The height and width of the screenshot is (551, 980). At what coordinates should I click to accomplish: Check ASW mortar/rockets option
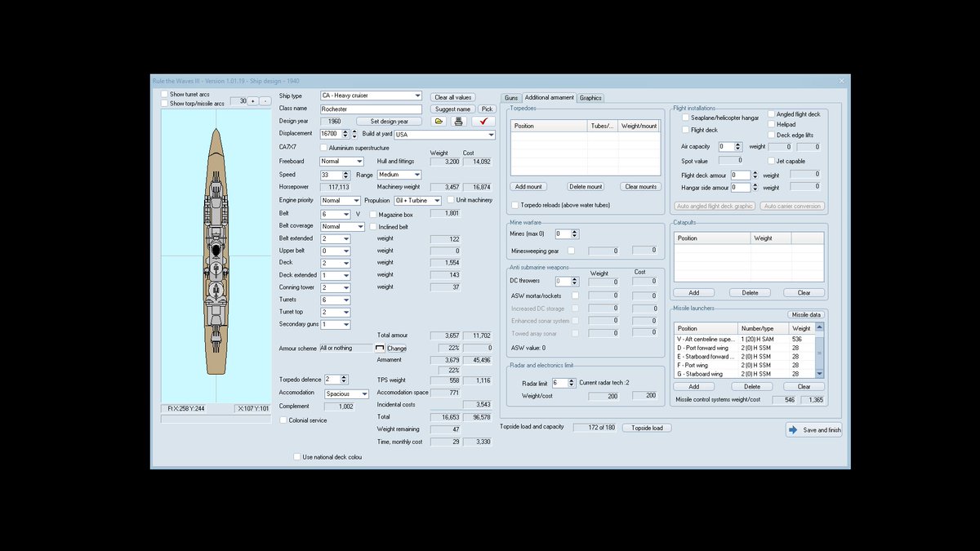[576, 295]
